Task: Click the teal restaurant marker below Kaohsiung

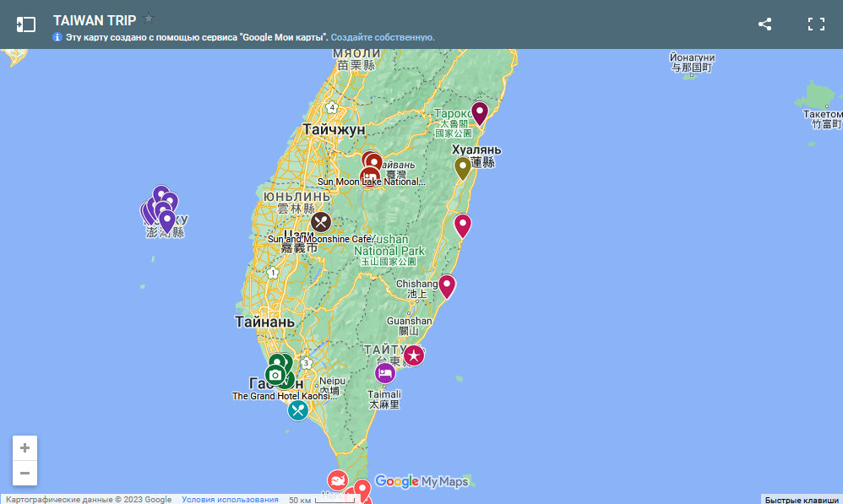Action: (298, 410)
